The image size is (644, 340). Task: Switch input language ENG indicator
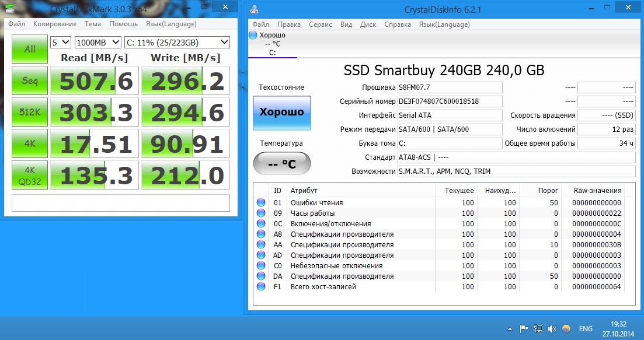coord(586,328)
